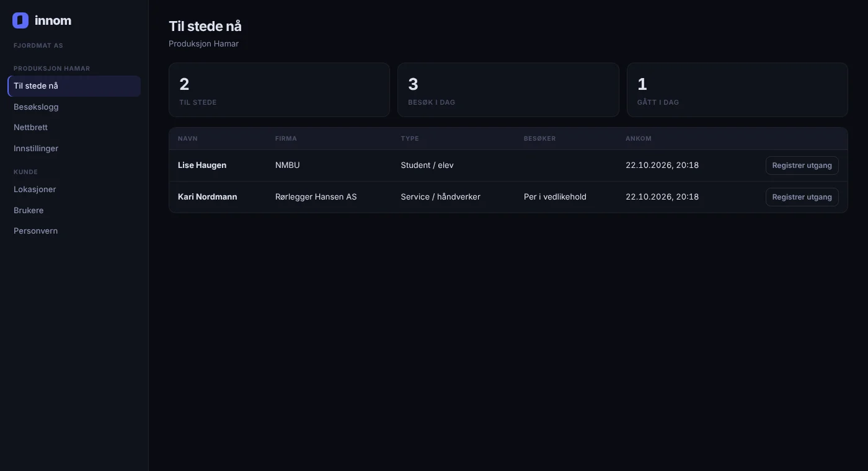
Task: Click the Fjordmat AS label
Action: (x=38, y=46)
